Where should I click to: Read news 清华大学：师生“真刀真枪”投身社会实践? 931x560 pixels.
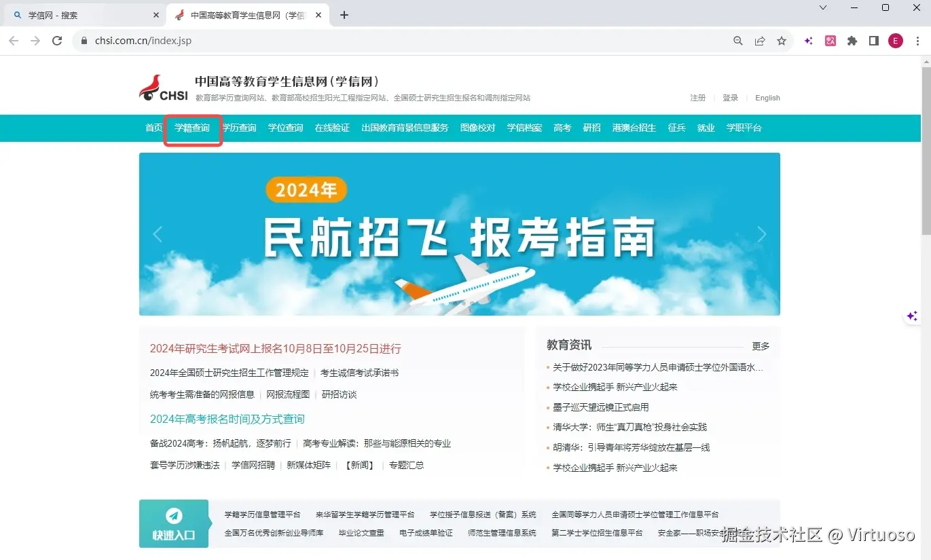(629, 428)
